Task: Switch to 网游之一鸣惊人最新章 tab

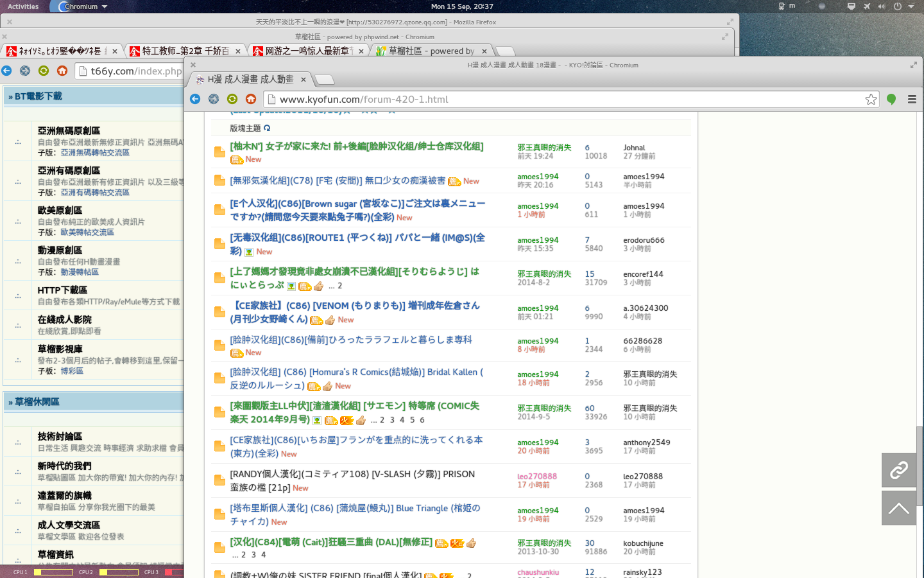Action: 309,51
